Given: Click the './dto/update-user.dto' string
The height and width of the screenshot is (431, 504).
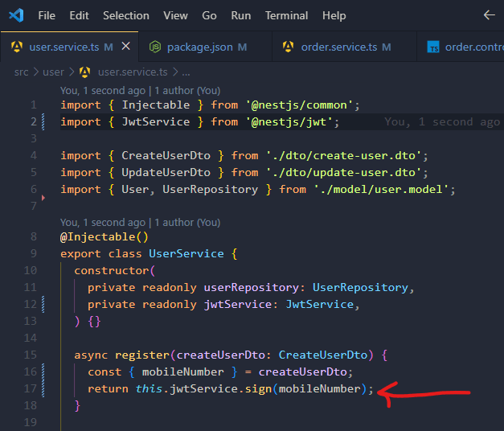Looking at the screenshot, I should click(343, 173).
